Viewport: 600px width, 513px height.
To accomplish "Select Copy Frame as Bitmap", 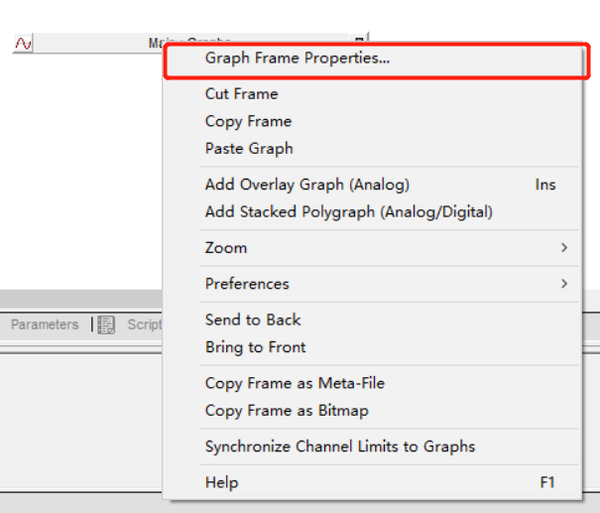I will (286, 410).
